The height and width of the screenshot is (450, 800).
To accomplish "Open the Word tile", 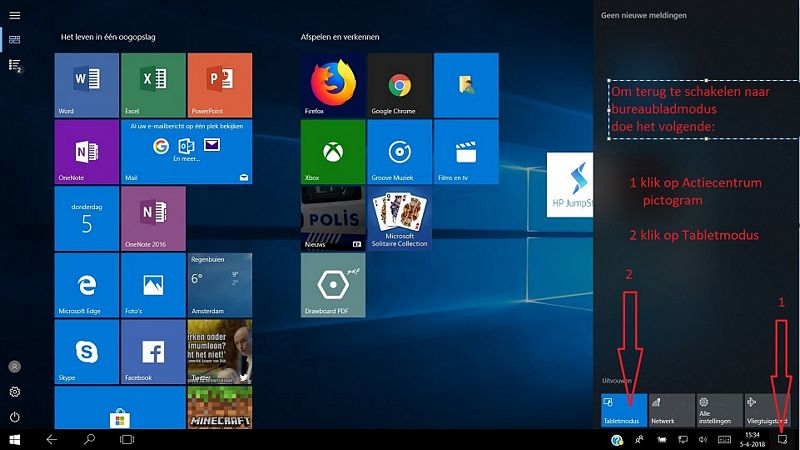I will tap(87, 85).
